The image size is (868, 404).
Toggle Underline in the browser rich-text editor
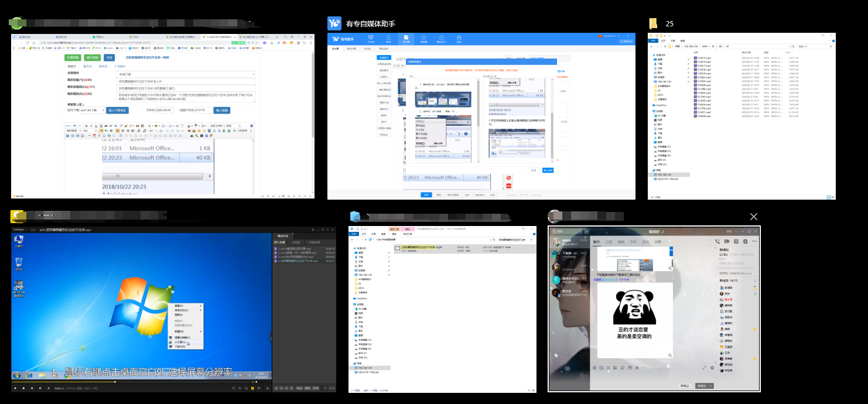(96, 126)
